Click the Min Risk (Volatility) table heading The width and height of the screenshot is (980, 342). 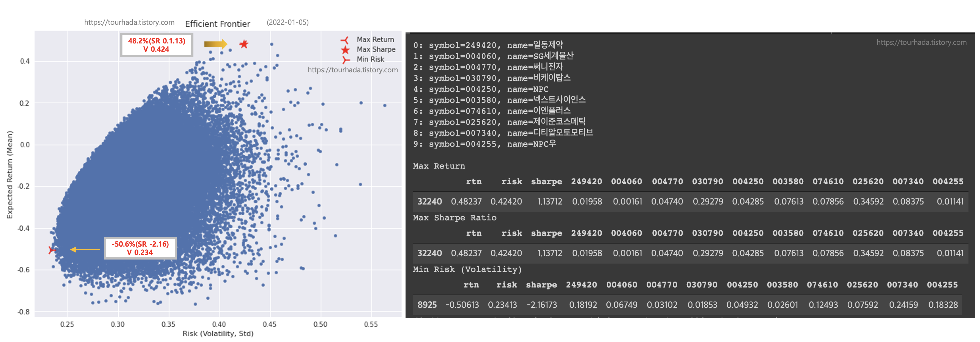pyautogui.click(x=467, y=269)
